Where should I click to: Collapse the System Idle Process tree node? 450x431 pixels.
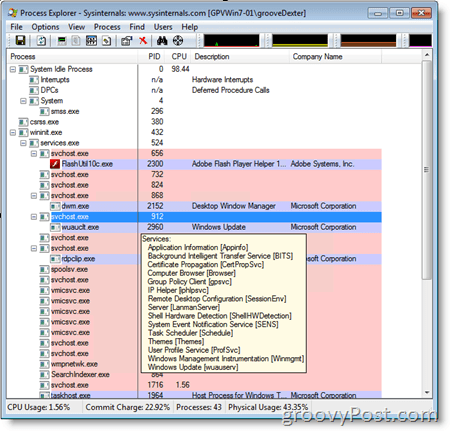(x=13, y=69)
